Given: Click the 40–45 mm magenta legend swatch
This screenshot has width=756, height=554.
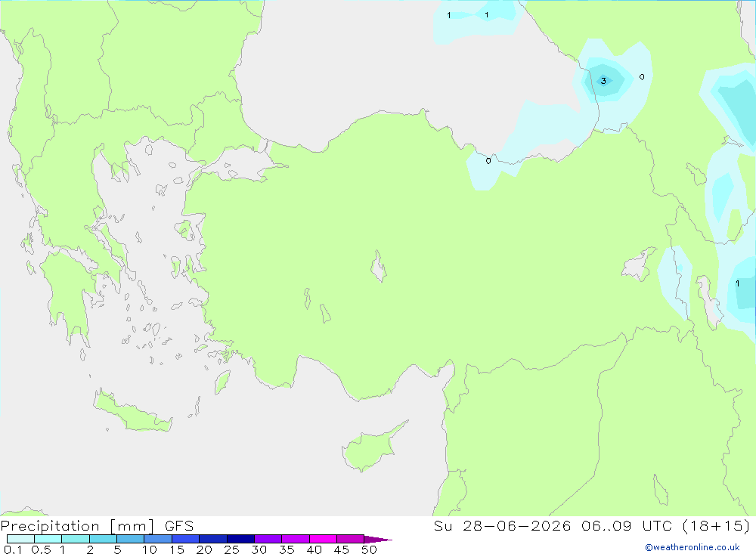Looking at the screenshot, I should [323, 539].
